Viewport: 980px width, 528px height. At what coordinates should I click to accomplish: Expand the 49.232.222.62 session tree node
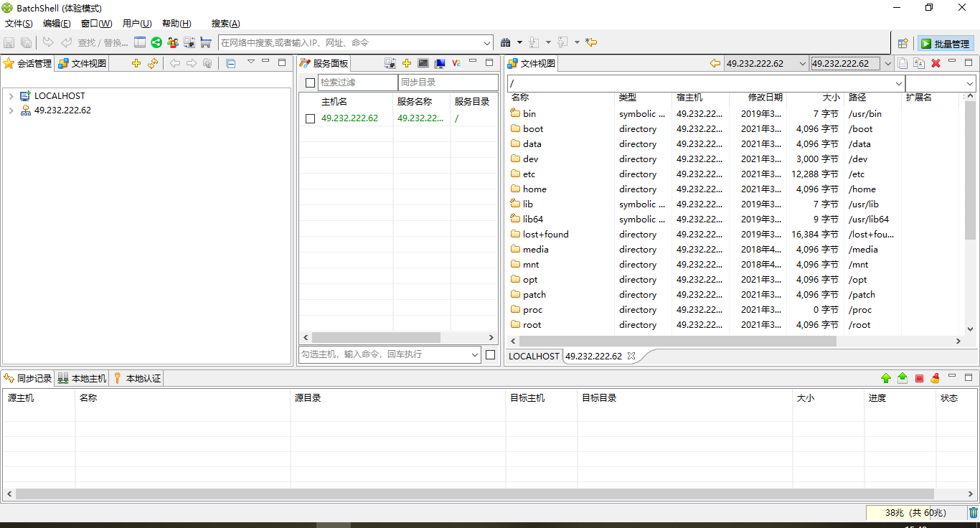[11, 110]
